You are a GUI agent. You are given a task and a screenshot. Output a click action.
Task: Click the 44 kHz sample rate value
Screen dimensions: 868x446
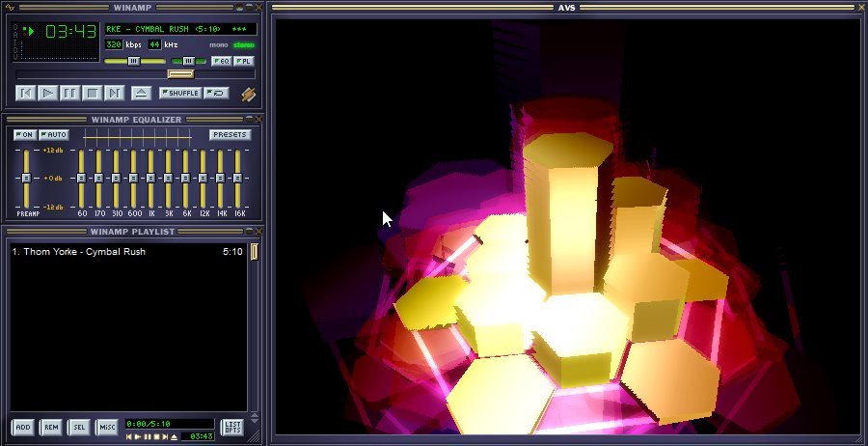point(154,44)
